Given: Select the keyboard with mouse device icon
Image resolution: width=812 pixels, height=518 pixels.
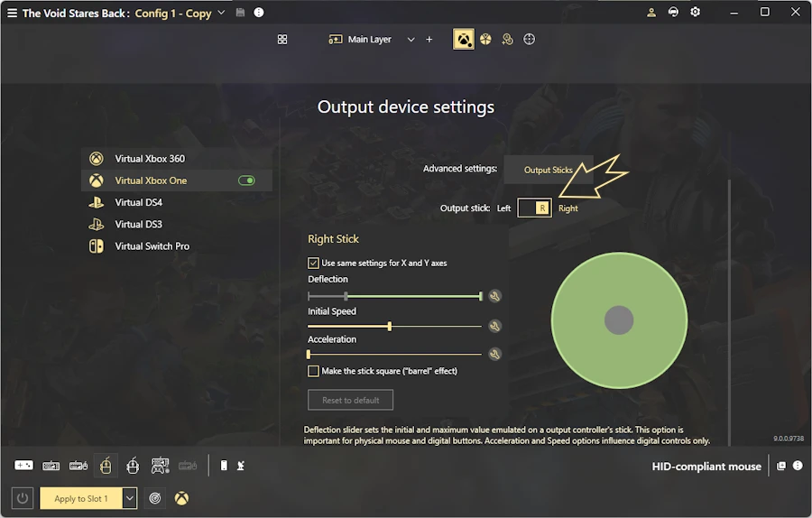Looking at the screenshot, I should click(78, 466).
